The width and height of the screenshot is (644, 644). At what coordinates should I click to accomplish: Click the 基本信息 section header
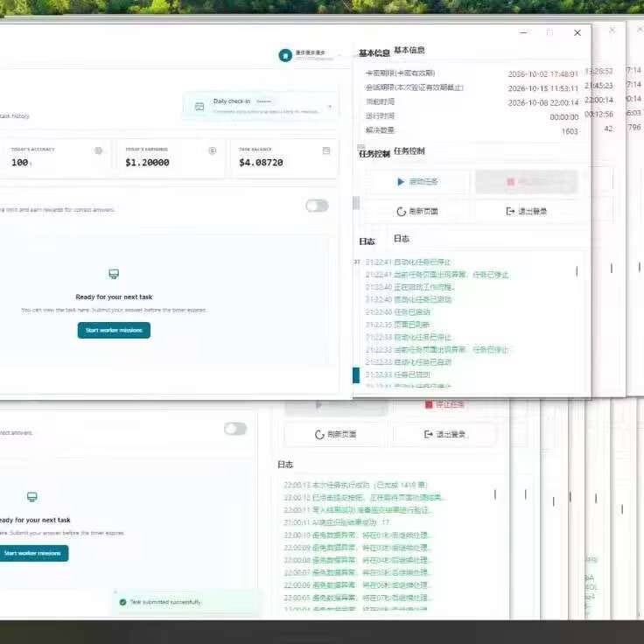[409, 50]
